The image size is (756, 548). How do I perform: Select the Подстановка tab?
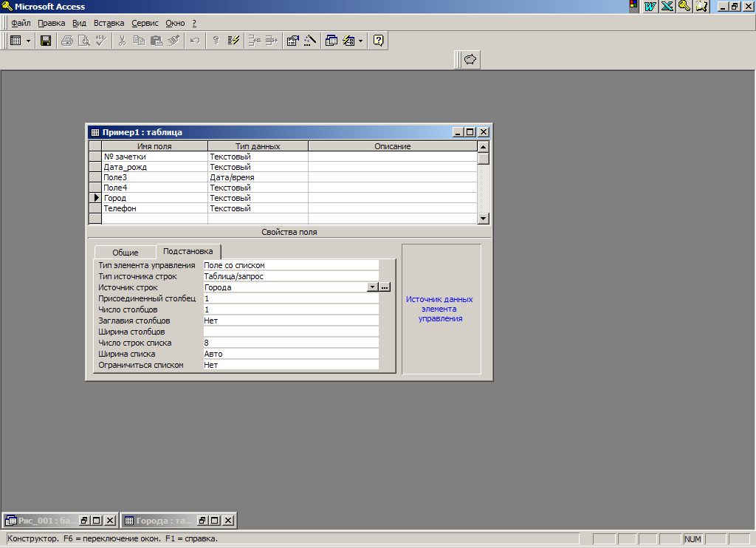[x=188, y=251]
